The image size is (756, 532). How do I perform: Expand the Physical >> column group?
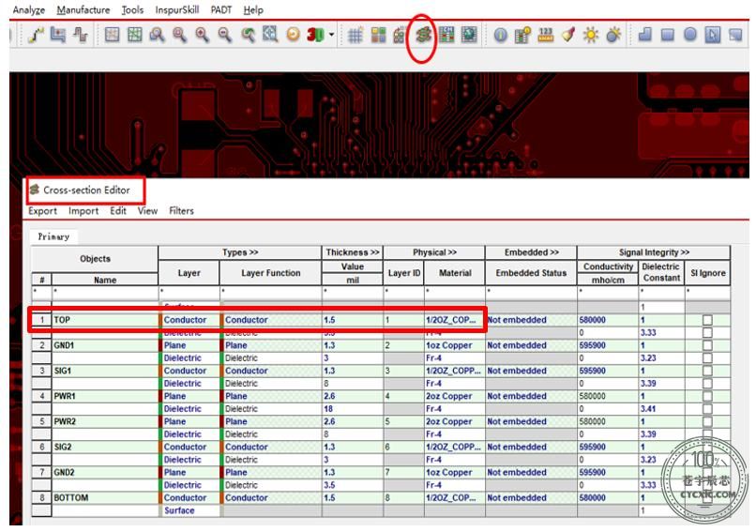434,252
